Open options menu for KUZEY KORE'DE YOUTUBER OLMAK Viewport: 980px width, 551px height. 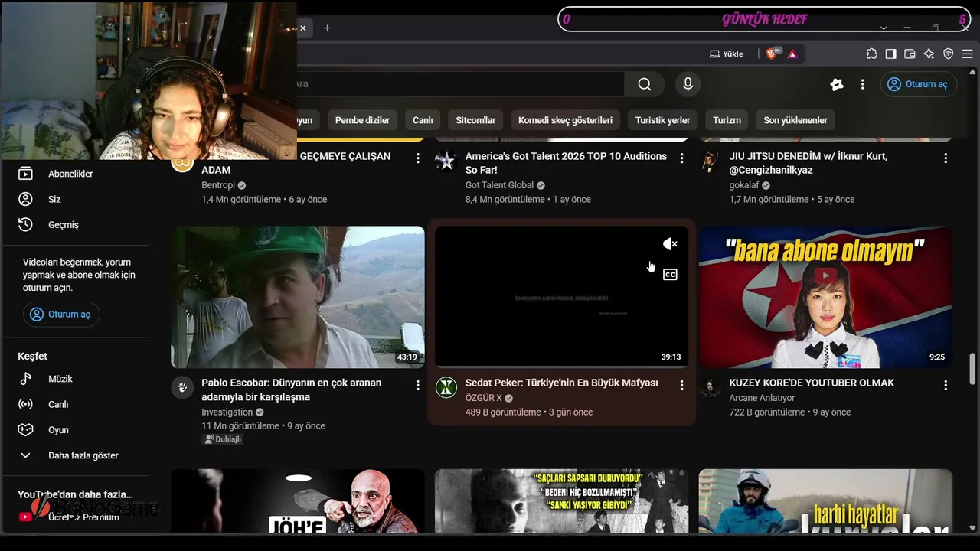946,386
